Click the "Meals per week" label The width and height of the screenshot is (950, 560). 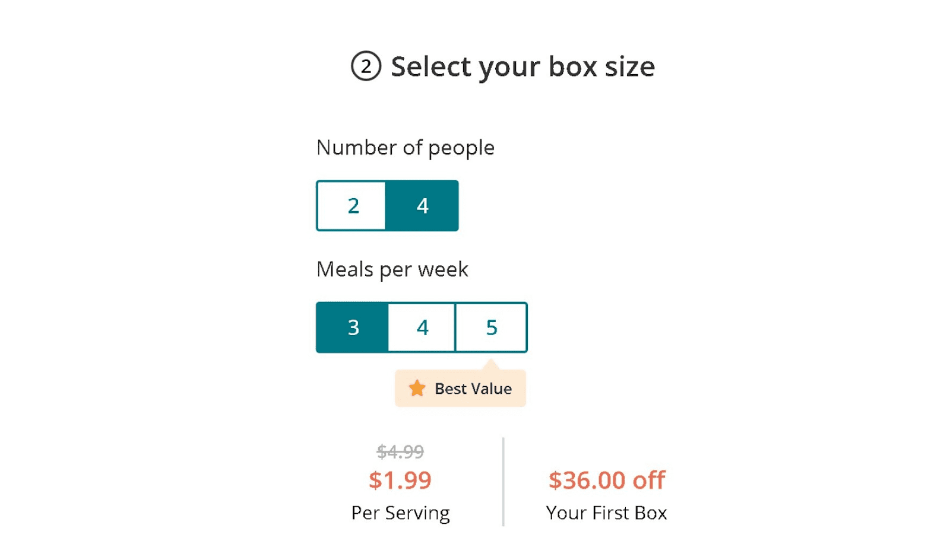(x=392, y=269)
